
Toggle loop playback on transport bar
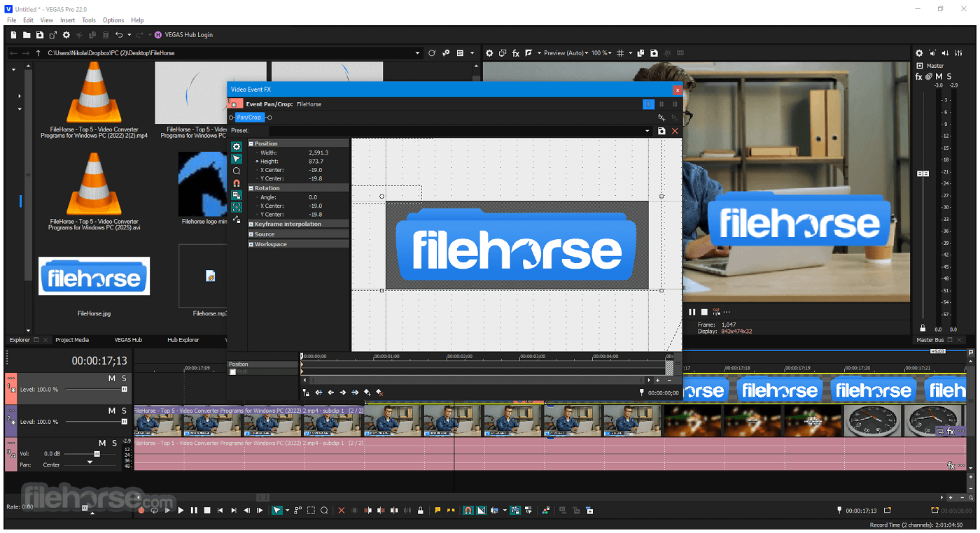point(154,511)
